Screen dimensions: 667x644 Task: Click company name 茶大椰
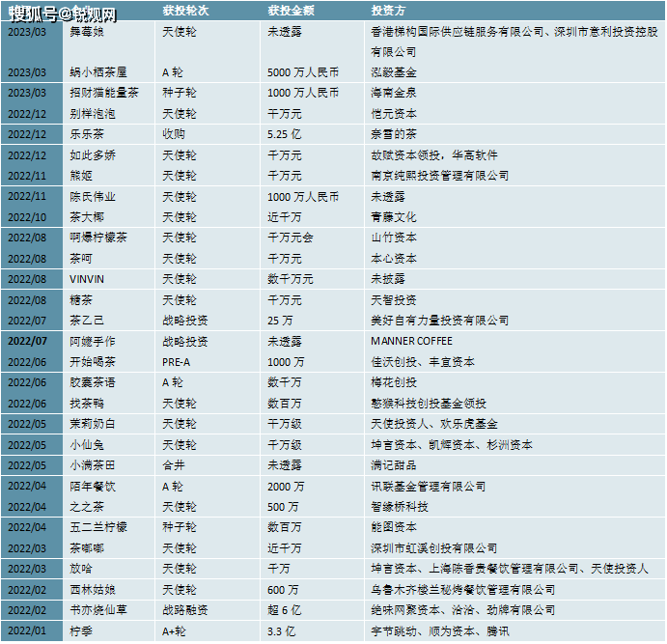click(x=87, y=217)
